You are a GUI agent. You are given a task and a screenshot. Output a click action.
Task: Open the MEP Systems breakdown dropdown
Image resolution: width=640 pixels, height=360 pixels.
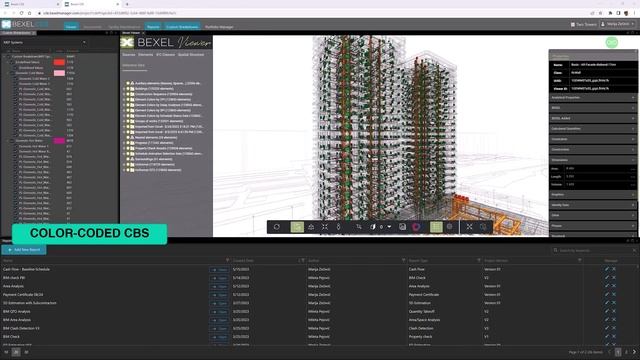point(44,42)
